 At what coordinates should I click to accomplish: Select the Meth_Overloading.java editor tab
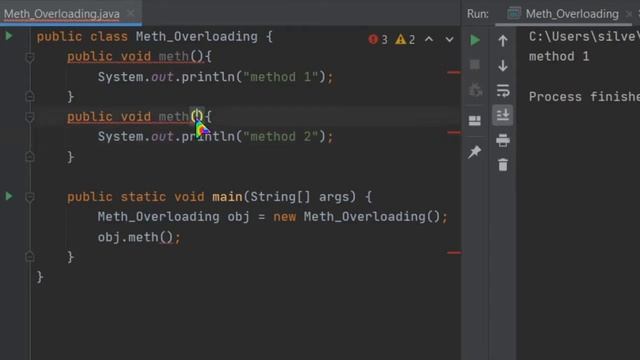pos(62,14)
